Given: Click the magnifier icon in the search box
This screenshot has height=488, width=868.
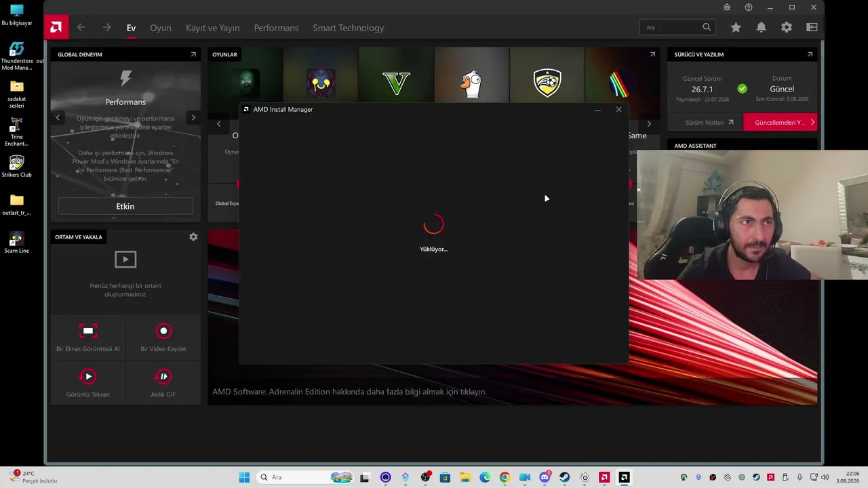Looking at the screenshot, I should pos(707,28).
